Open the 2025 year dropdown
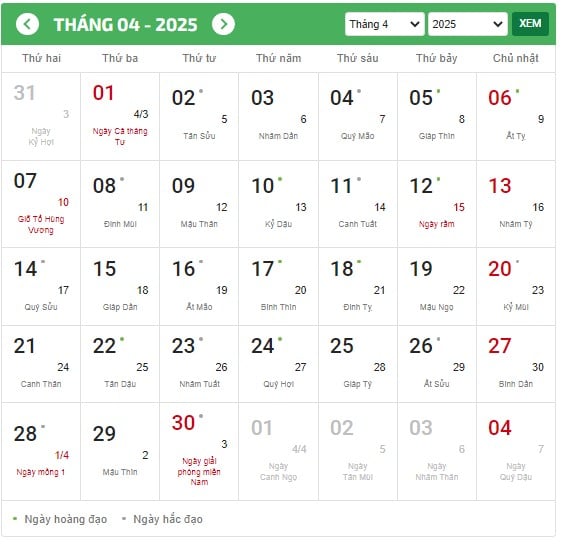This screenshot has width=563, height=545. pos(467,24)
